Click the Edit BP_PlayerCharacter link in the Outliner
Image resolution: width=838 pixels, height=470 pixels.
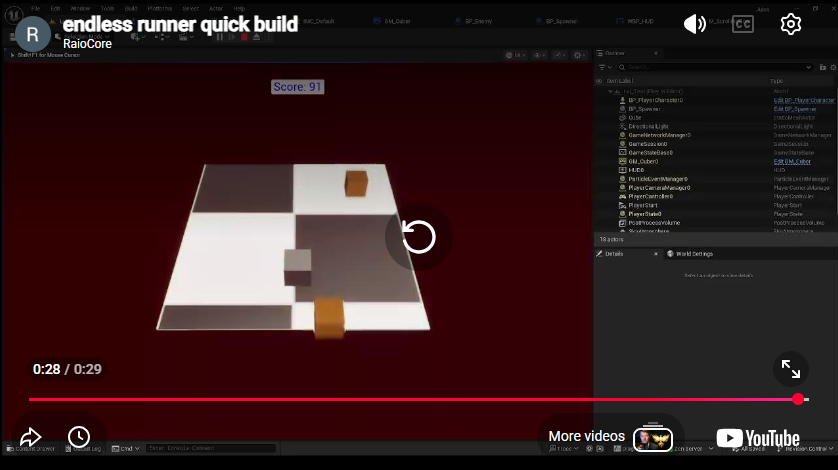click(x=804, y=100)
